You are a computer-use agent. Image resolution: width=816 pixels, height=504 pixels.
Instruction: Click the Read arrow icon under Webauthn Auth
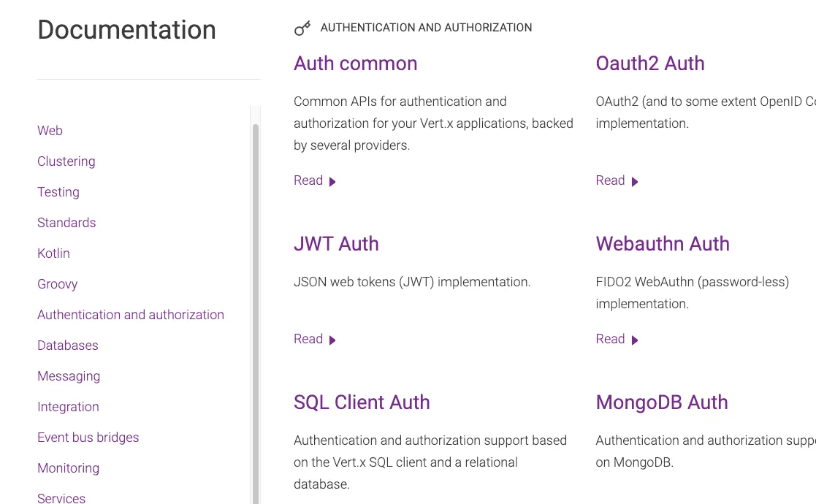[635, 340]
